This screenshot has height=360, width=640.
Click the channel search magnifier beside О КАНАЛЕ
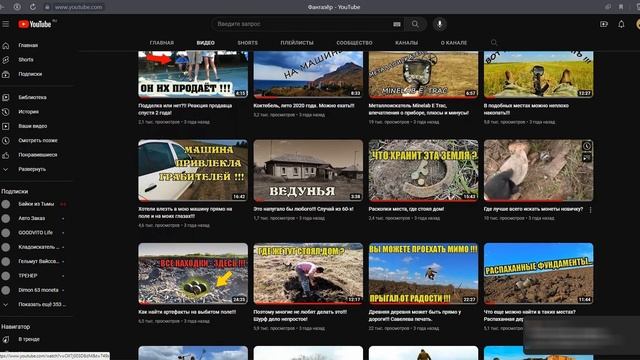[494, 42]
